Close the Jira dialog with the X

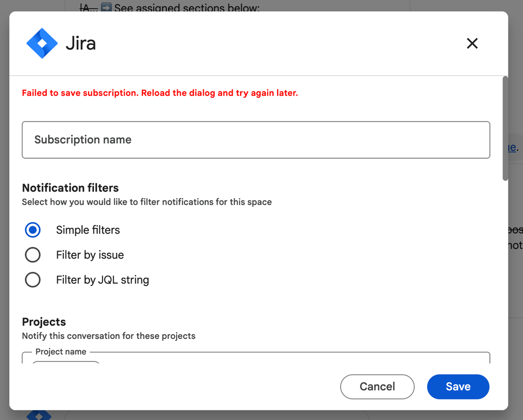[472, 43]
